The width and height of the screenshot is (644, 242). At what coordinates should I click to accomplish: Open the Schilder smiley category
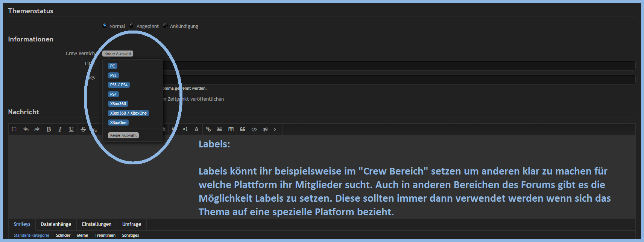pyautogui.click(x=63, y=235)
